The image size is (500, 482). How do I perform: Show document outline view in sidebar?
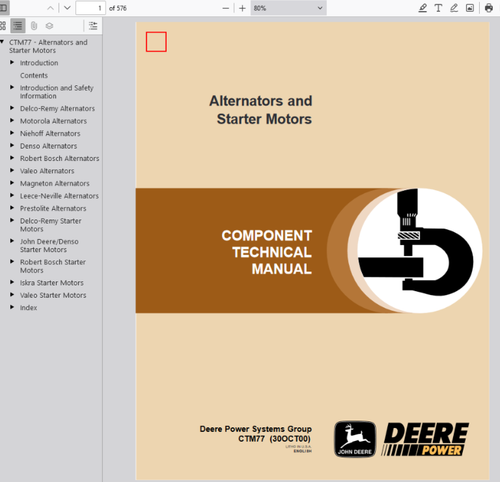click(18, 26)
